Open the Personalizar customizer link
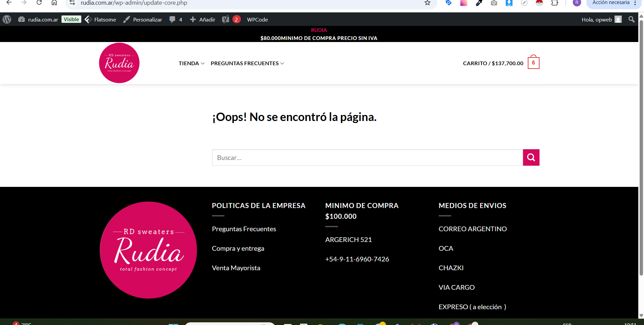 (x=143, y=19)
